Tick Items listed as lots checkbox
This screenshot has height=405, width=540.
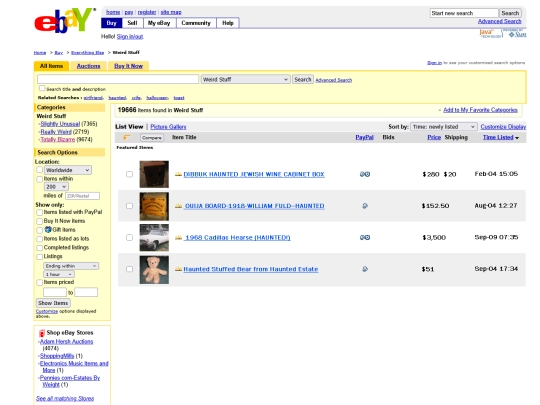(x=40, y=239)
